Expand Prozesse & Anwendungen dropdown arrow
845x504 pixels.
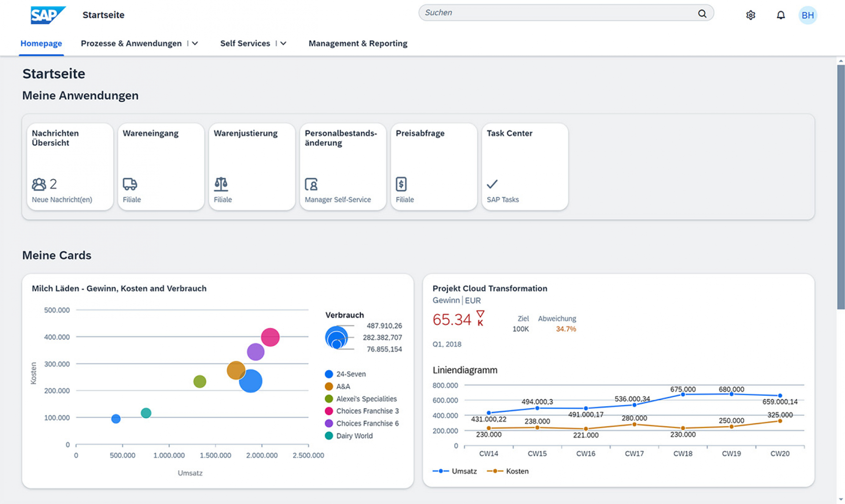pos(195,44)
